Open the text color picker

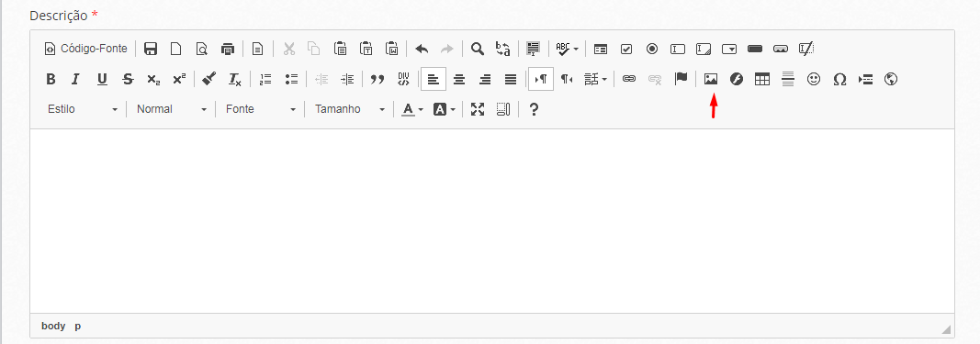pos(411,109)
